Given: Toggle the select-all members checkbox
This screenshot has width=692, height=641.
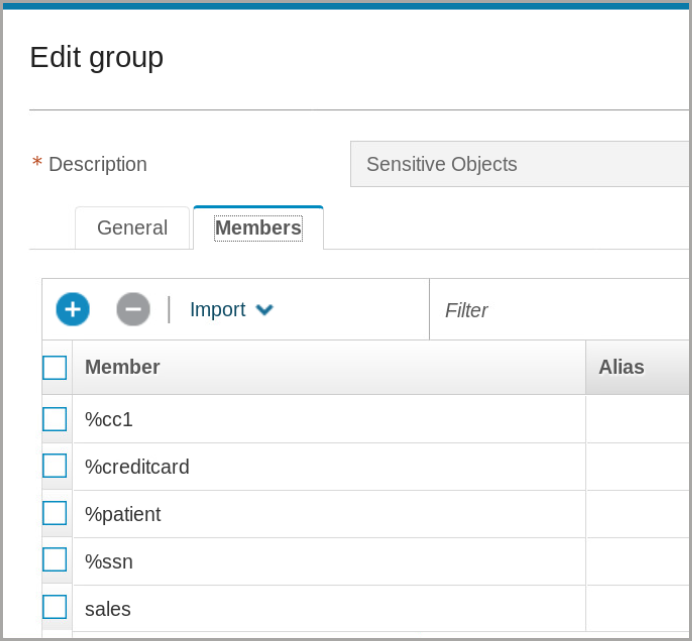Looking at the screenshot, I should coord(55,368).
